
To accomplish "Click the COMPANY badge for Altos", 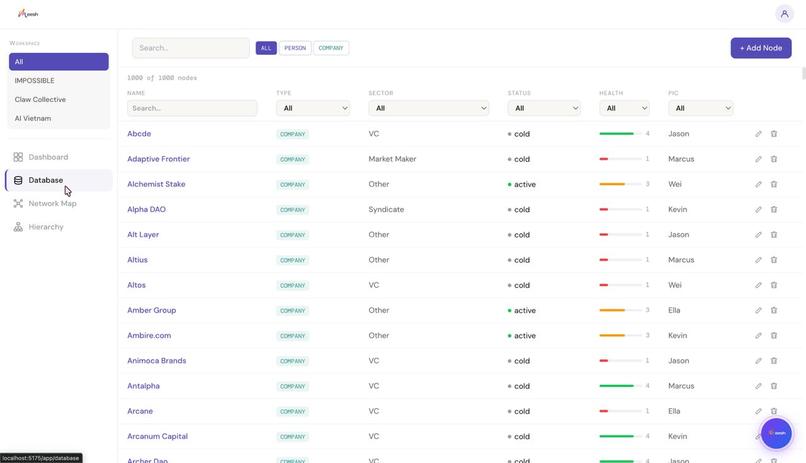I will [292, 285].
